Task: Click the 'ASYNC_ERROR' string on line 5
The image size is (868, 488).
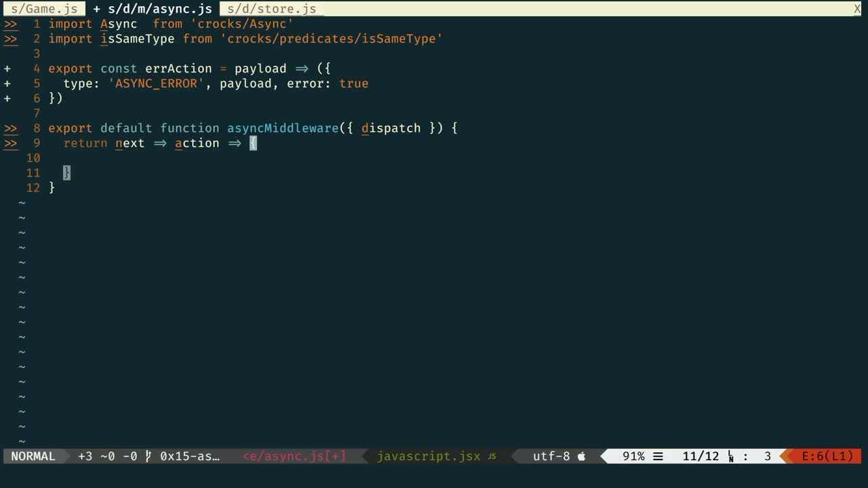Action: pyautogui.click(x=156, y=83)
